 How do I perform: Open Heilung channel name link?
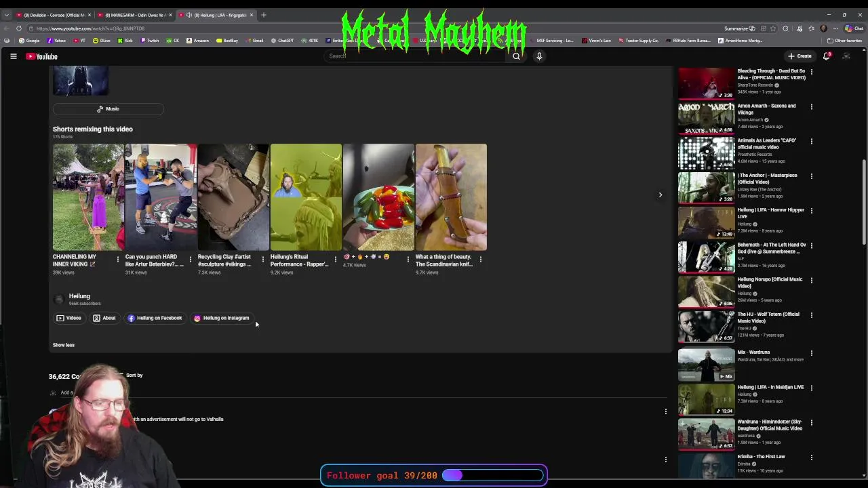(x=79, y=296)
